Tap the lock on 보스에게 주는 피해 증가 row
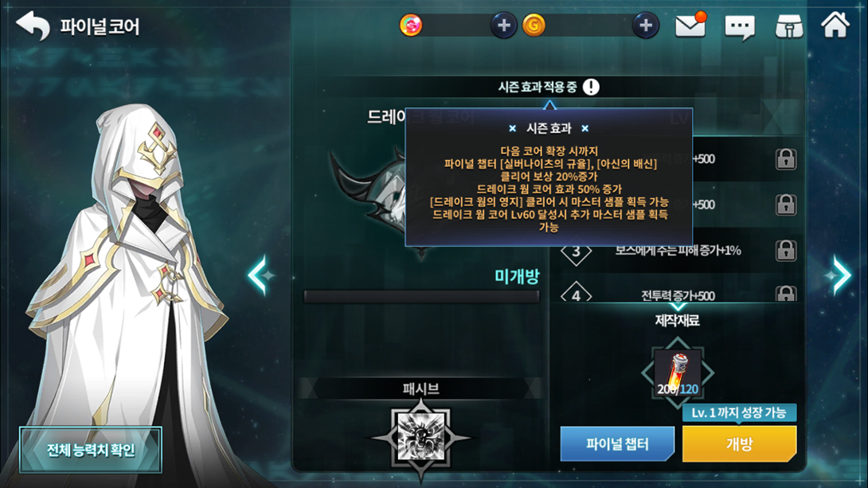Image resolution: width=868 pixels, height=488 pixels. 785,251
